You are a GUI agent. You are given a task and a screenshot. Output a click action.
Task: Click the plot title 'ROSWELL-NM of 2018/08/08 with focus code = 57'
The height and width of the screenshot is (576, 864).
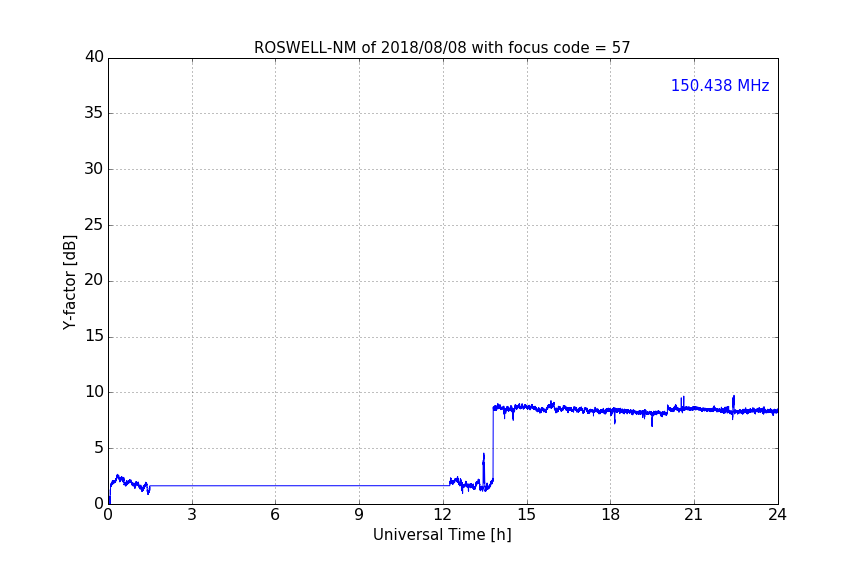pyautogui.click(x=442, y=48)
